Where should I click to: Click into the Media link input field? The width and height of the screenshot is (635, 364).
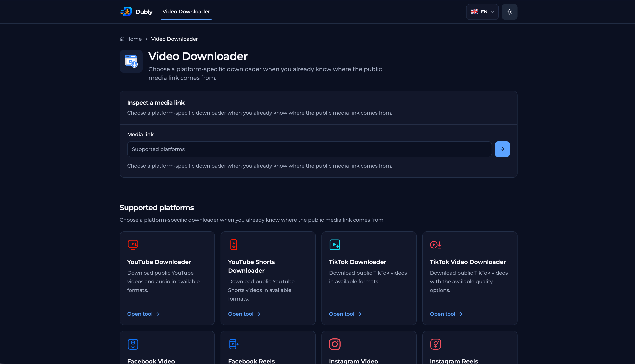tap(309, 149)
